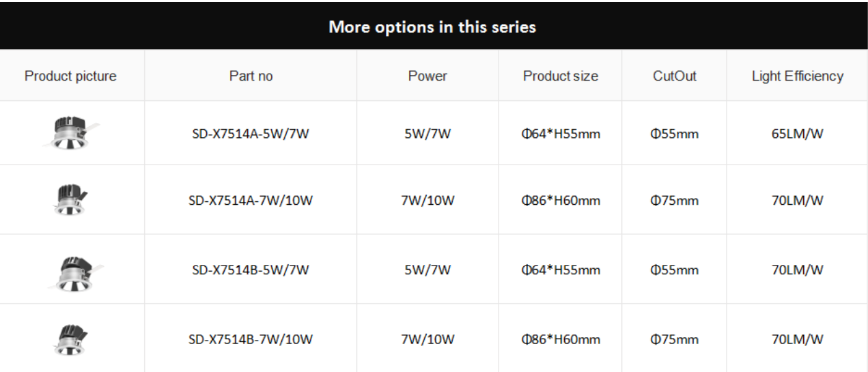Screen dimensions: 868x372
Task: Select part number SD-X7514A-5W/7W
Action: [251, 134]
